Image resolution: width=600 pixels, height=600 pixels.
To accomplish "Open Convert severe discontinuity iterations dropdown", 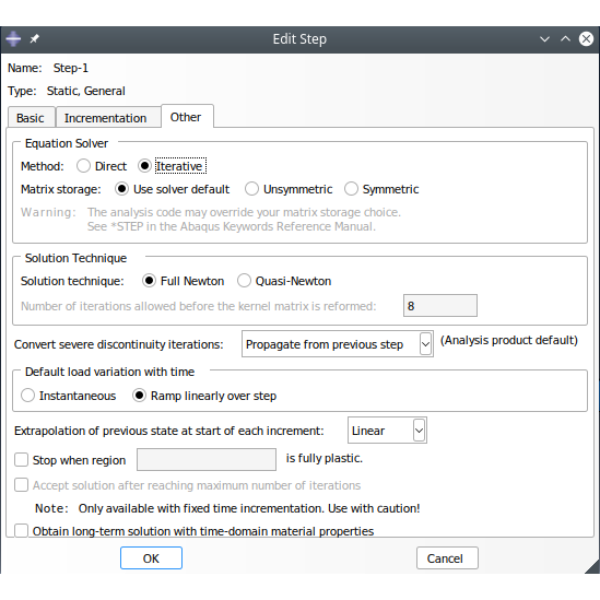I will (338, 344).
